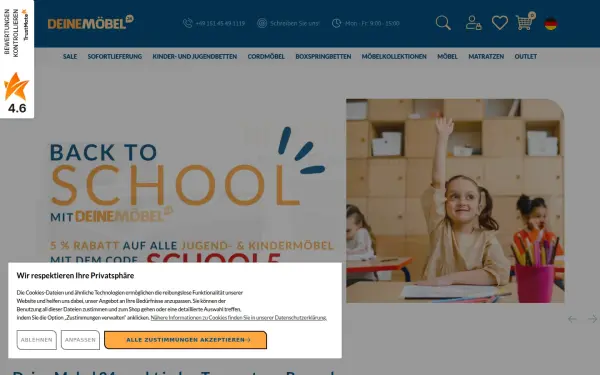Open the BOXSPRINGBETTEN menu item
The width and height of the screenshot is (600, 375).
coord(323,57)
